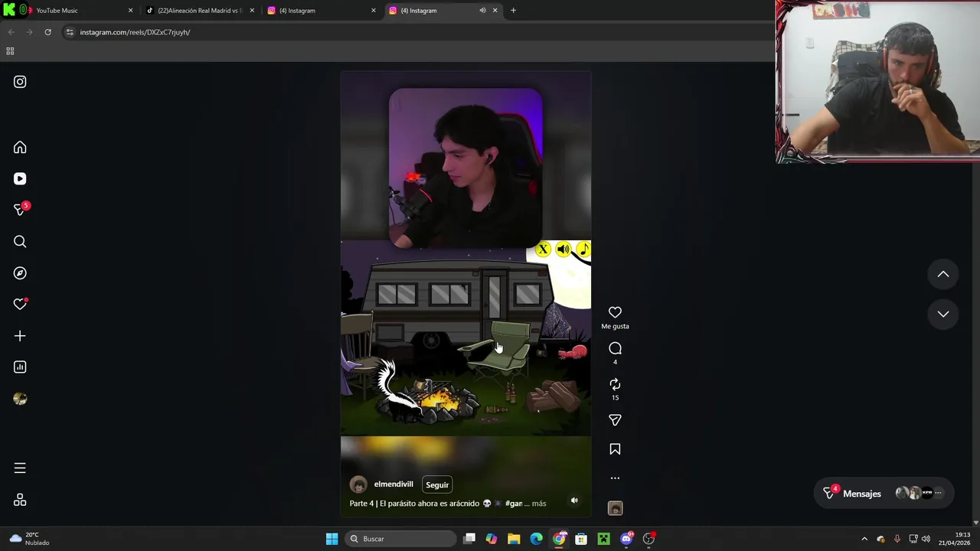Open the reel's comments bubble icon
Viewport: 980px width, 551px height.
point(615,348)
